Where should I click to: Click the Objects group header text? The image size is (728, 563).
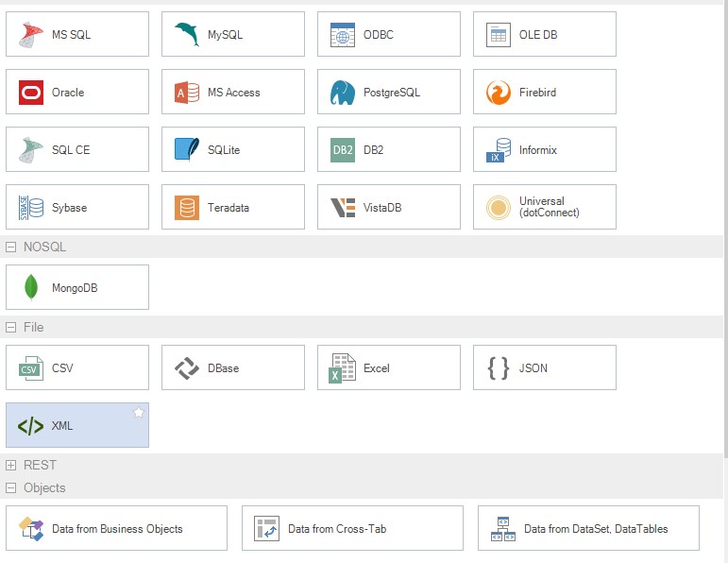tap(44, 487)
